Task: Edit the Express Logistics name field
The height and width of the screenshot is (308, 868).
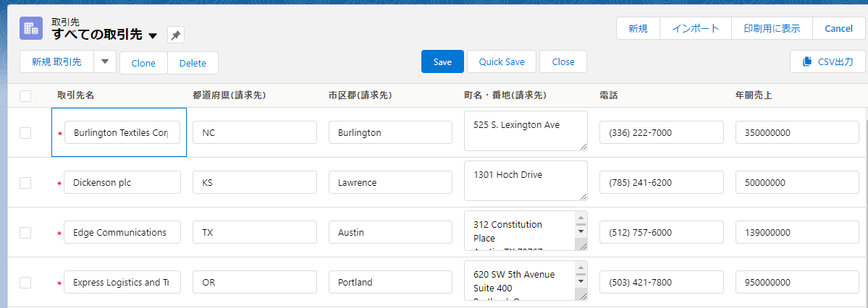Action: click(x=122, y=283)
